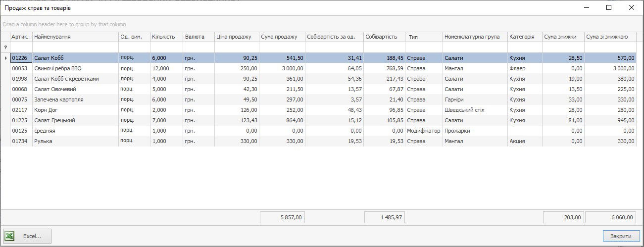Click the filter field under Найменування
644x247 pixels.
pos(75,47)
